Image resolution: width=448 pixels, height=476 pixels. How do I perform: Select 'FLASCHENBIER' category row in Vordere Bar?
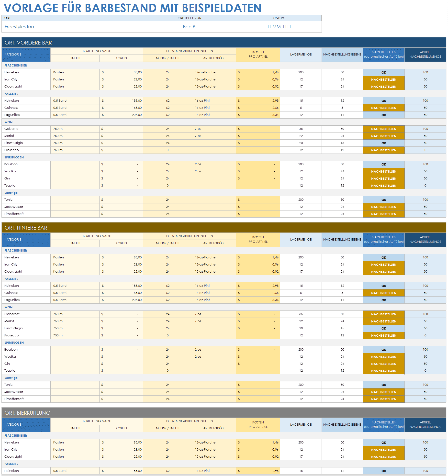(224, 65)
